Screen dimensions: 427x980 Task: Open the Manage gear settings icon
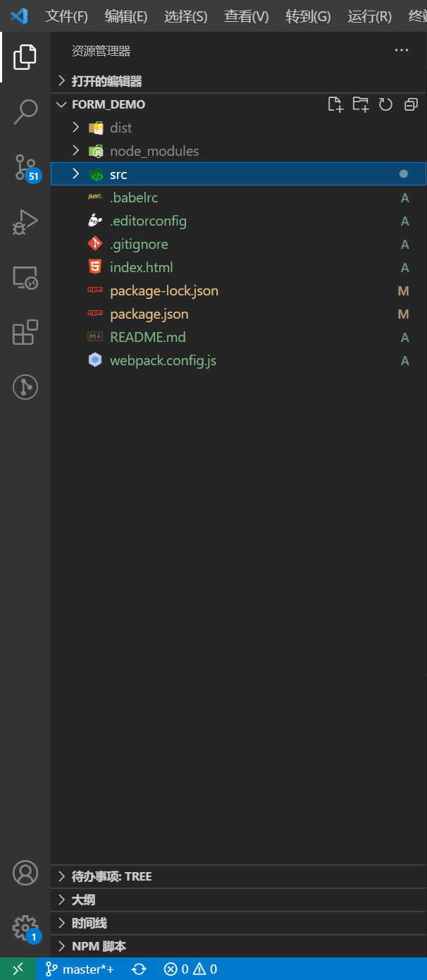click(25, 926)
